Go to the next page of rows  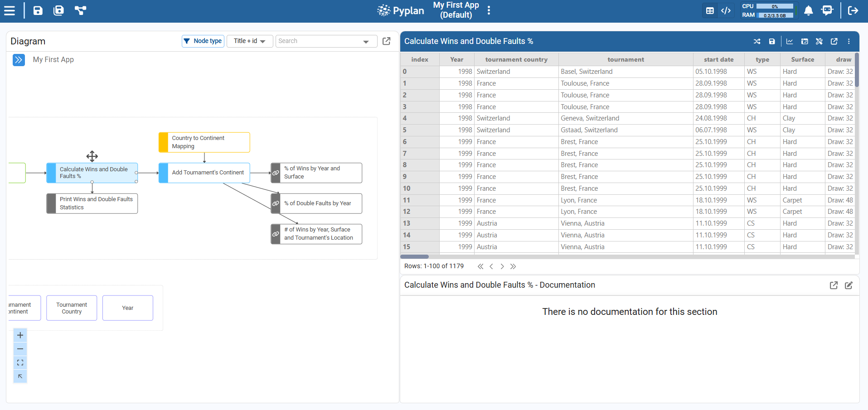502,266
